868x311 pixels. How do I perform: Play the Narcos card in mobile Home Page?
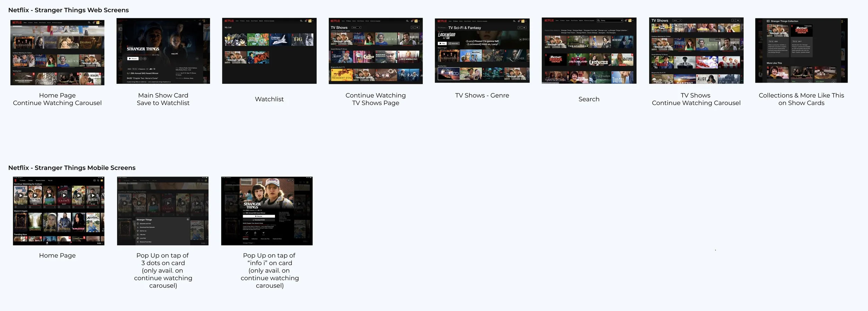point(93,195)
